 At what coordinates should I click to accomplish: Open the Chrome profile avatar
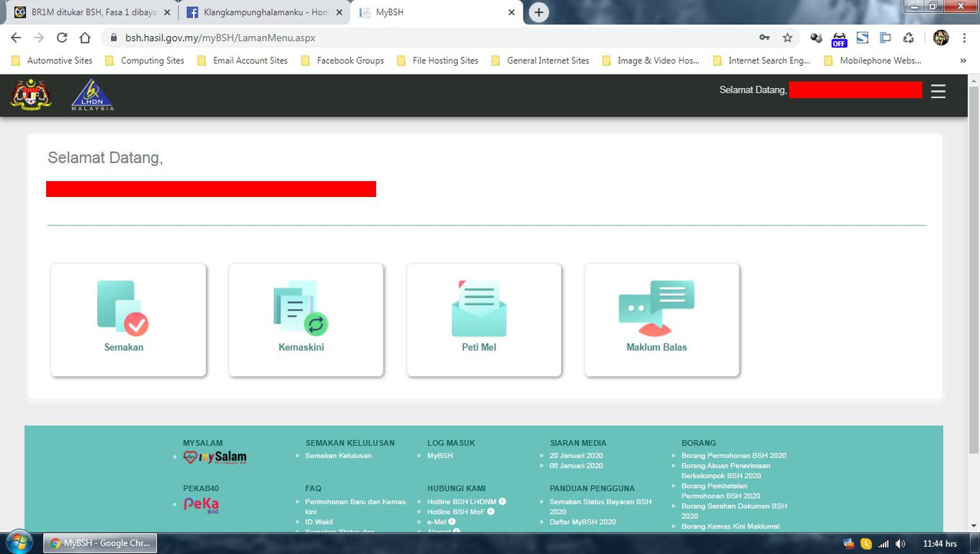(941, 38)
